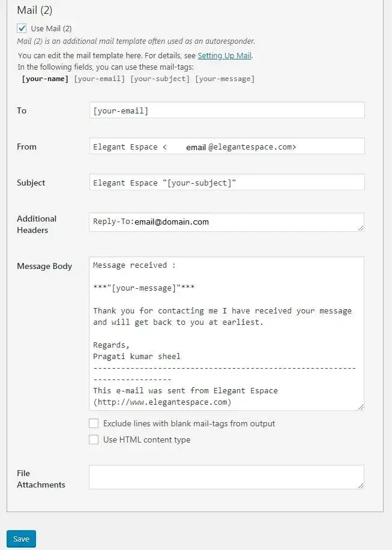
Task: Click the Save button
Action: (21, 539)
